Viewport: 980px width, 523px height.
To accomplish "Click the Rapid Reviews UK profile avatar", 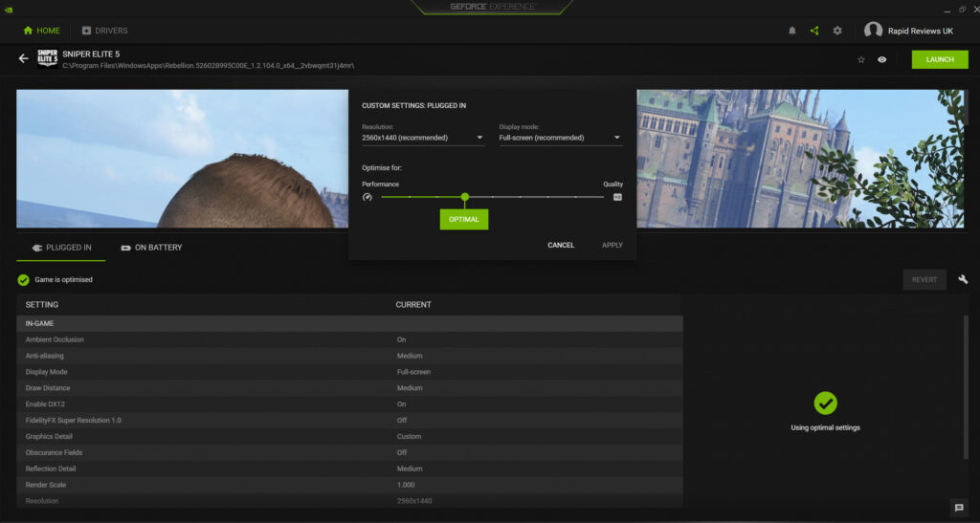I will (x=873, y=30).
